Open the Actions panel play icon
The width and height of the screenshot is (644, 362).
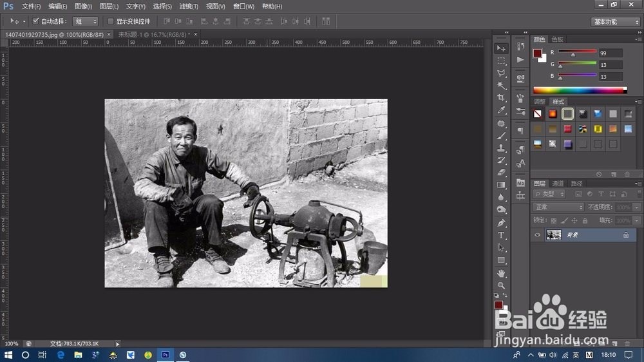pos(520,60)
